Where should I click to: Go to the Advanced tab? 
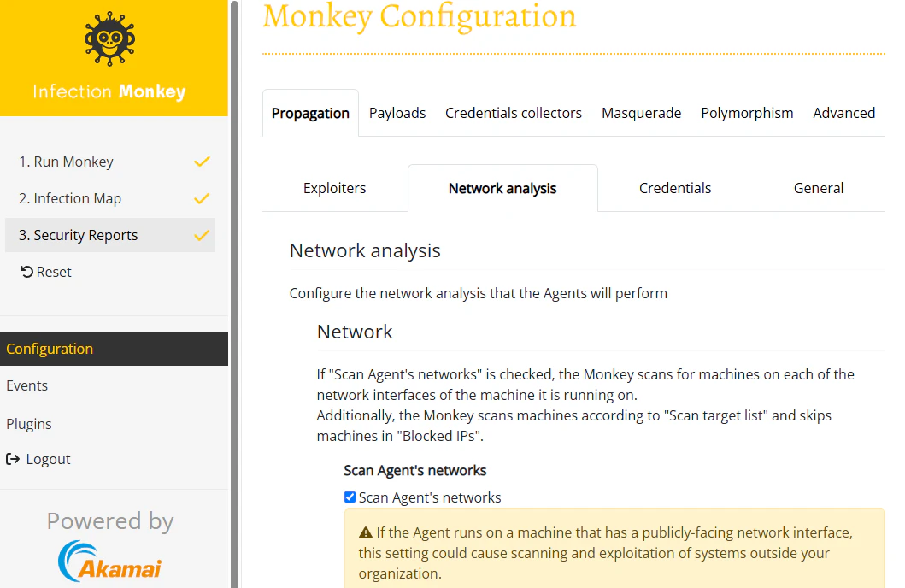[x=843, y=113]
